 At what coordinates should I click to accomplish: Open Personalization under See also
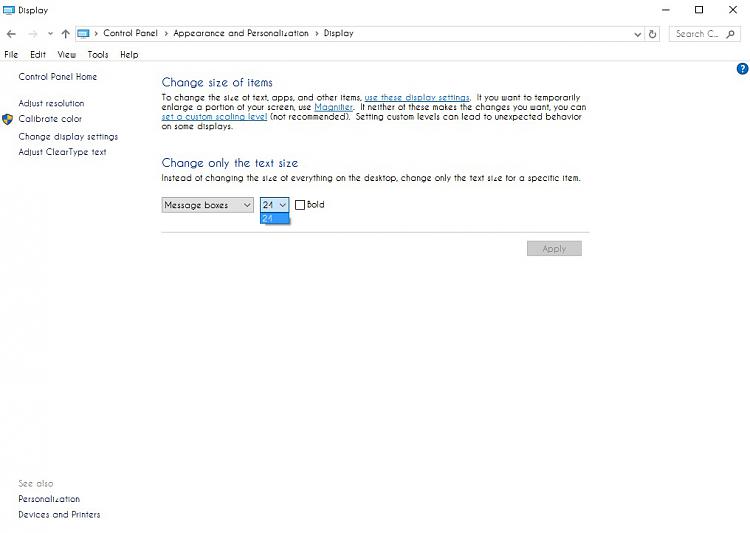click(49, 499)
